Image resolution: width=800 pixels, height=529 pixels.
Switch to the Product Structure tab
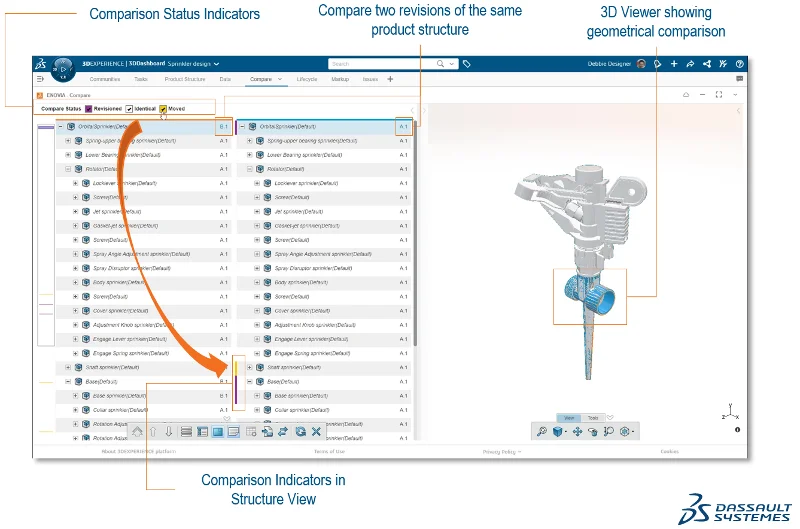(x=184, y=78)
